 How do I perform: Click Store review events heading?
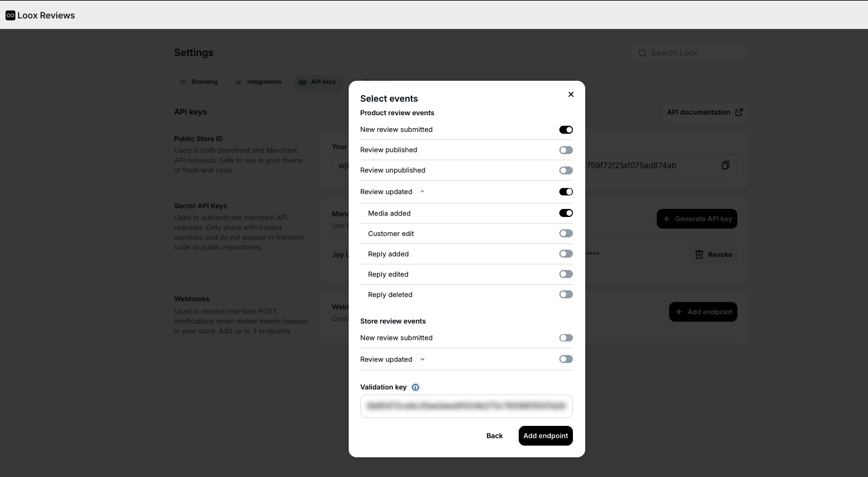pos(393,321)
